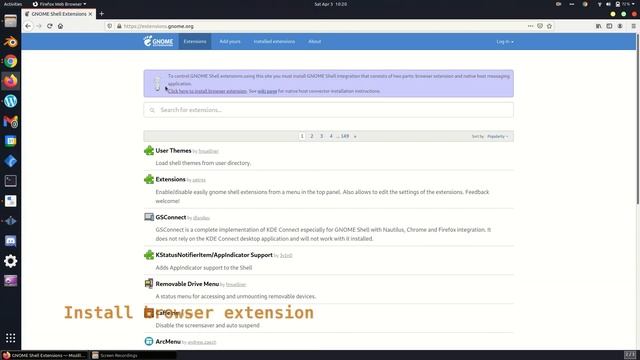Viewport: 640px width, 360px height.
Task: Open Firefox library icon
Action: 598,26
